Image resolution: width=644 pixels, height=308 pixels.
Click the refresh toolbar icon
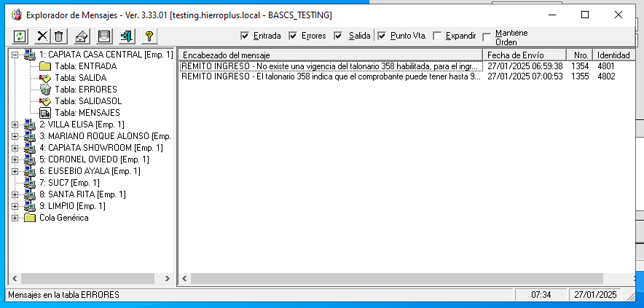tap(20, 36)
